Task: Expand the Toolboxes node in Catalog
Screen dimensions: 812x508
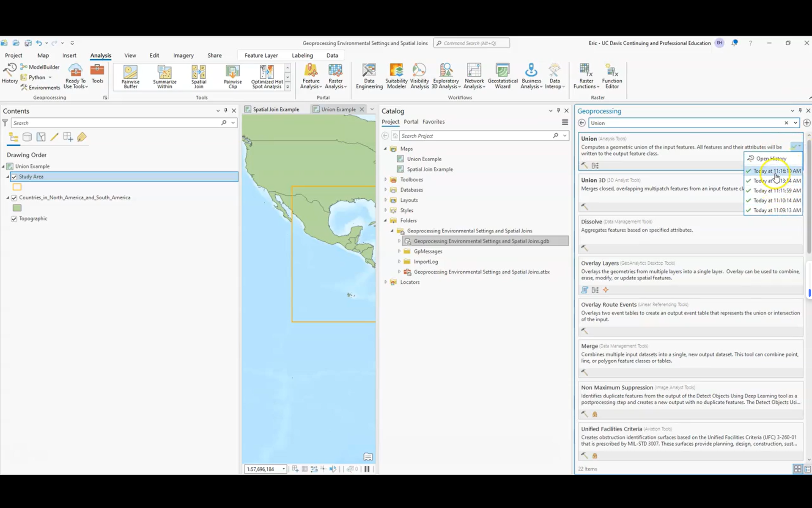Action: (x=386, y=179)
